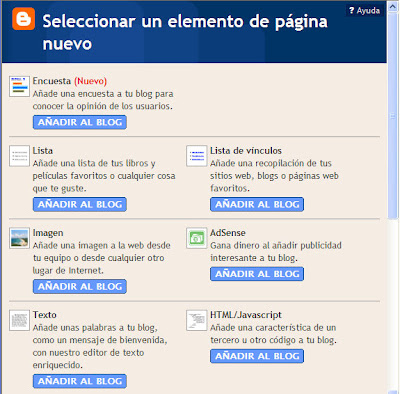Click the 'Seleccionar un elemento de página nuevo' heading

point(185,32)
